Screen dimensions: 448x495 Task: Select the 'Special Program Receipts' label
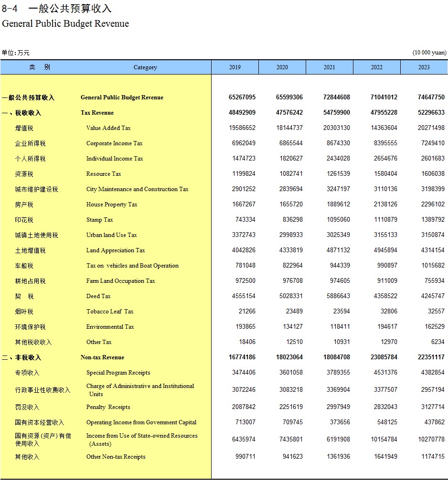[x=118, y=373]
